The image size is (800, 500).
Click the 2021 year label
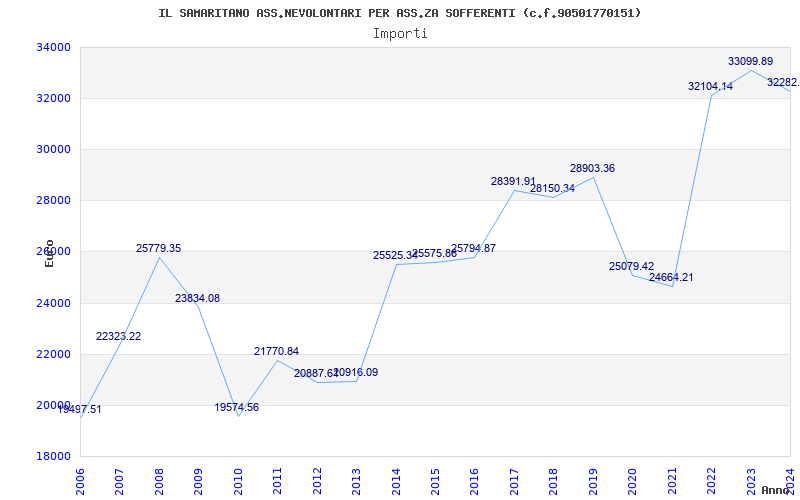[x=672, y=482]
